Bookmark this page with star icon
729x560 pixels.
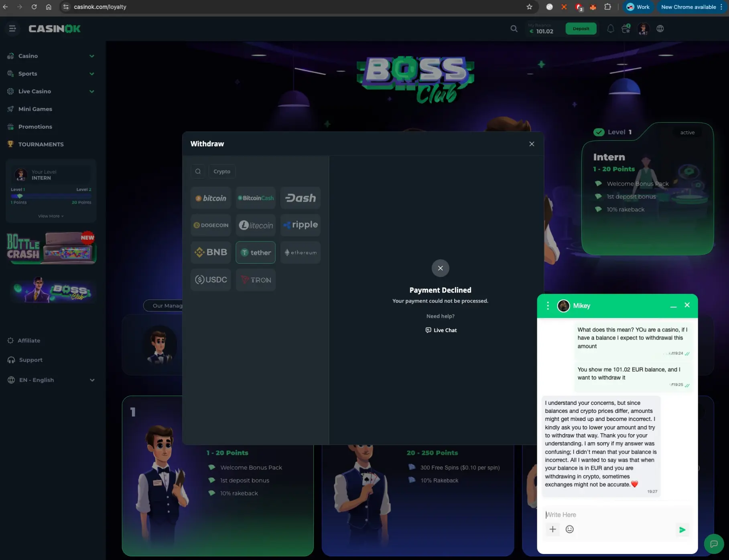(529, 7)
